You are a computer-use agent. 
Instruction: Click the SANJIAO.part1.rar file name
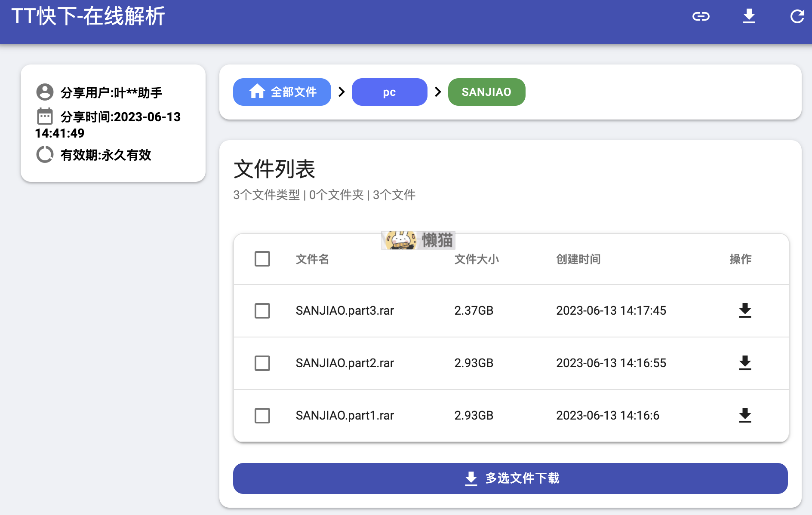(344, 415)
